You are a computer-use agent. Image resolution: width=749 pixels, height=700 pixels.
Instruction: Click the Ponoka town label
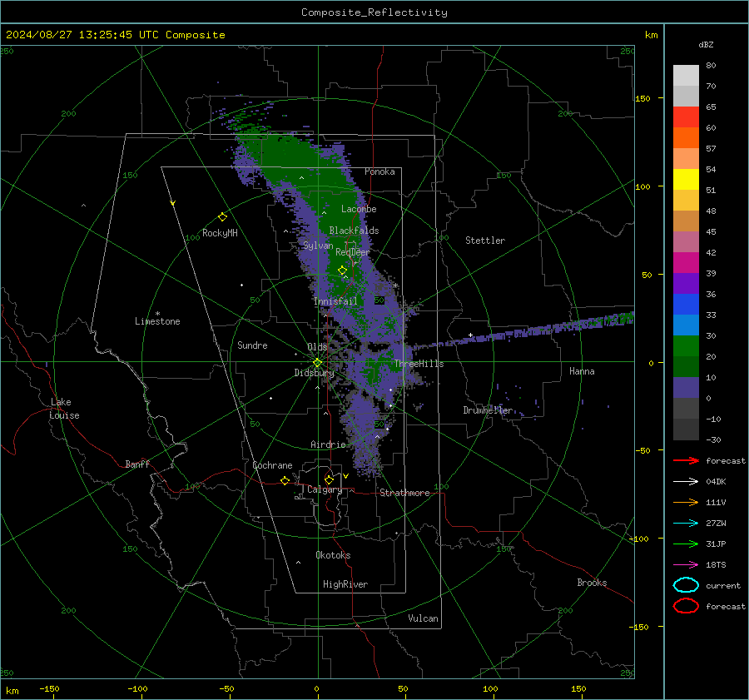[x=379, y=171]
